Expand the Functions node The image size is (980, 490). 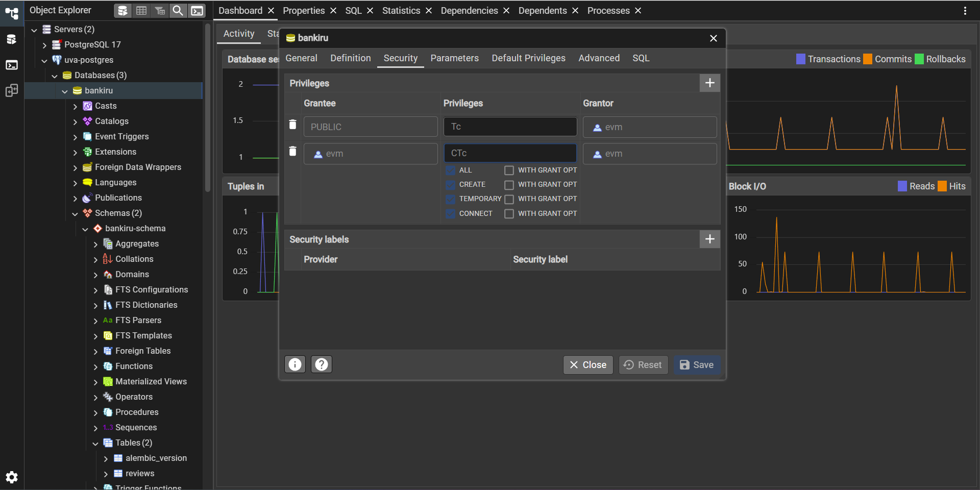pos(95,366)
